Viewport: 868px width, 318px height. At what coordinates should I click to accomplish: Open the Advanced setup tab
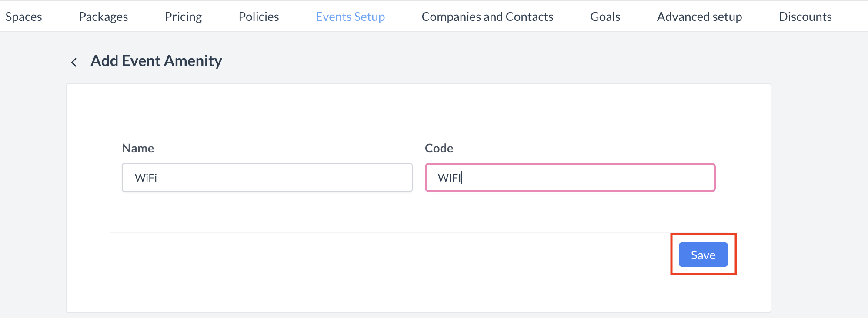pos(699,17)
